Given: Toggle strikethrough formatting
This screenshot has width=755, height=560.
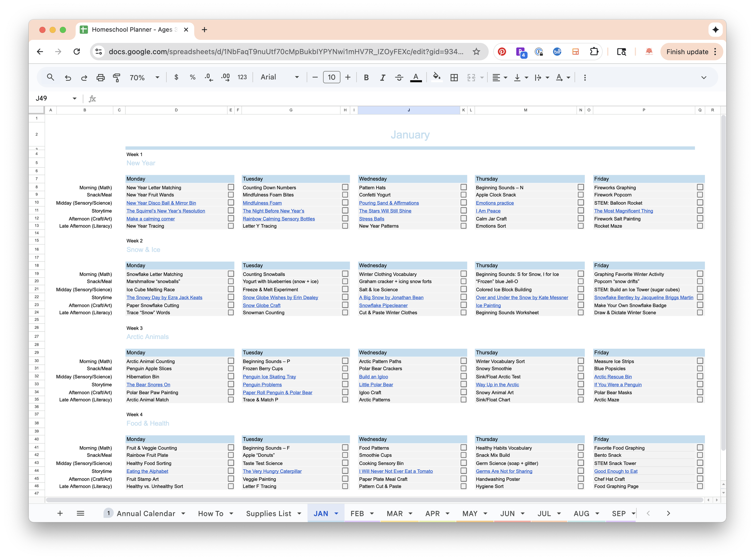Looking at the screenshot, I should click(399, 78).
